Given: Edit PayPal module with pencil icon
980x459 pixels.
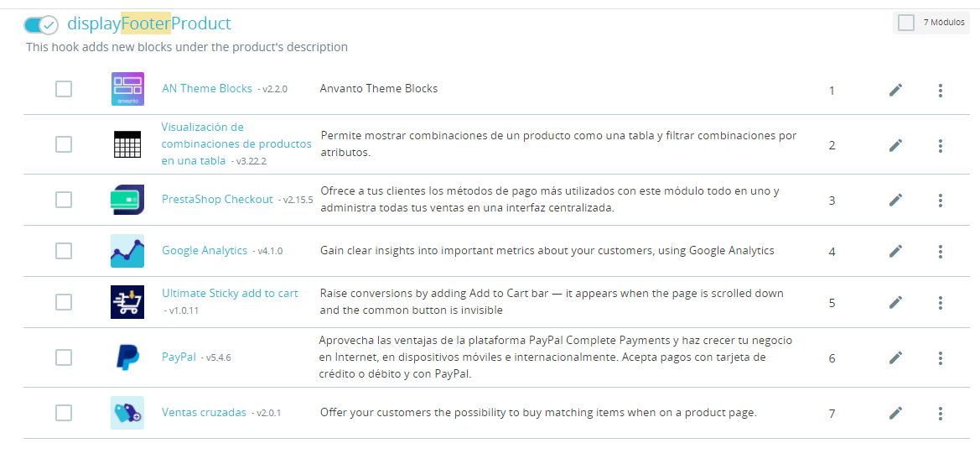Looking at the screenshot, I should coord(895,358).
